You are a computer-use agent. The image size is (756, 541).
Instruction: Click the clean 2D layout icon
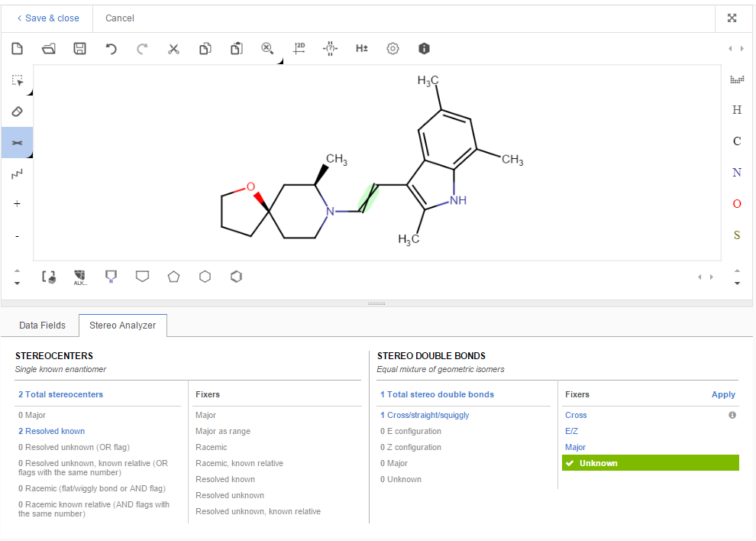pos(299,48)
